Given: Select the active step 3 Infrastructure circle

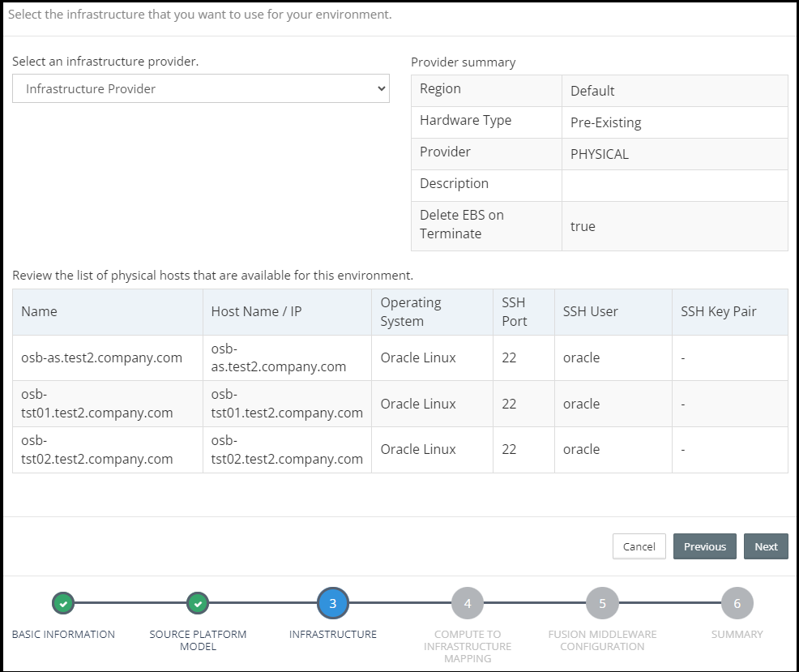Looking at the screenshot, I should 332,603.
